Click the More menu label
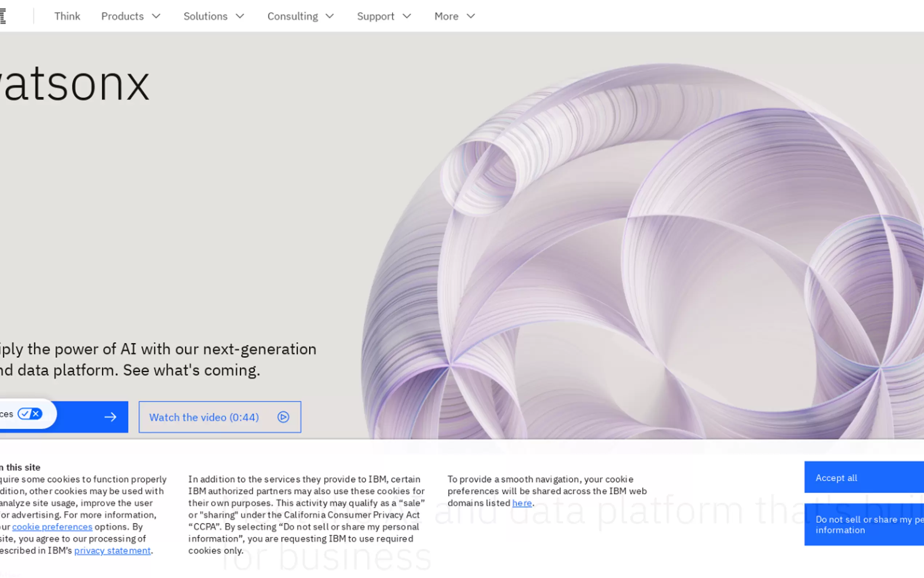Screen dimensions: 924x578 pos(446,16)
